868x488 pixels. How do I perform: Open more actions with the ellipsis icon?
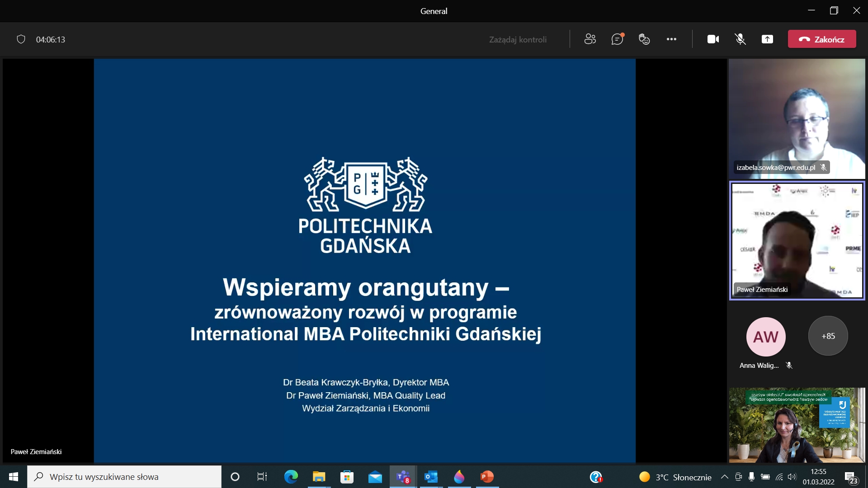[x=672, y=39]
